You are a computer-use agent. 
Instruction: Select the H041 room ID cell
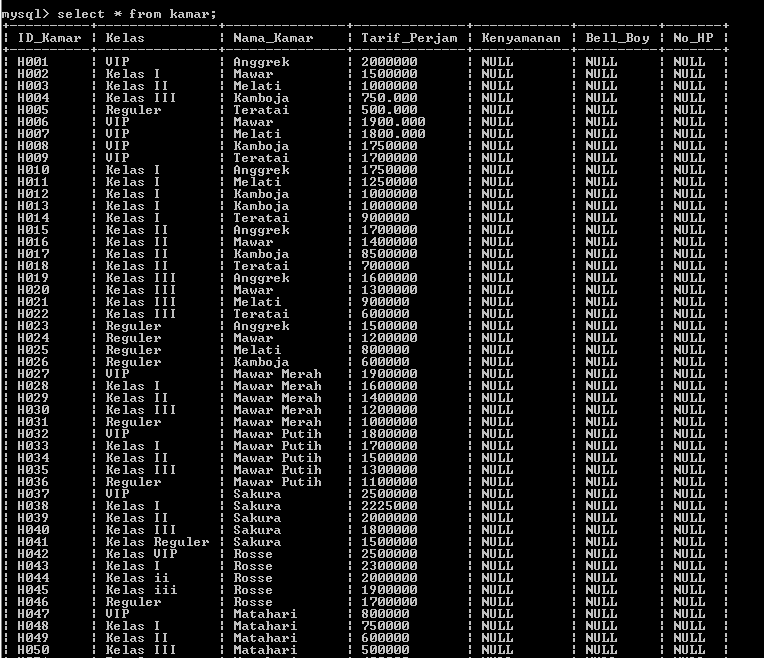click(33, 542)
